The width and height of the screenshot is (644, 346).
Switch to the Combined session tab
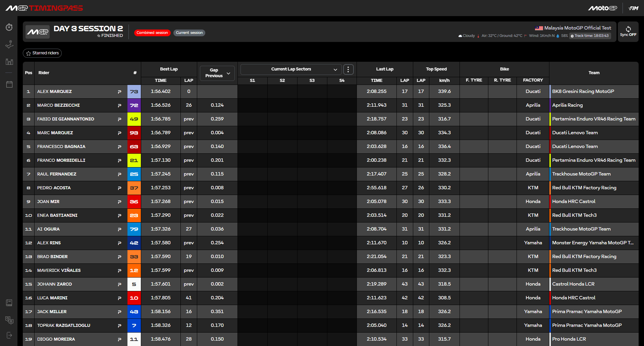tap(152, 33)
